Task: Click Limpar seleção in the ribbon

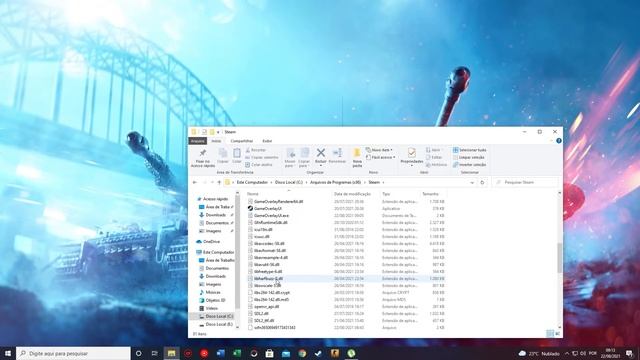Action: click(469, 157)
